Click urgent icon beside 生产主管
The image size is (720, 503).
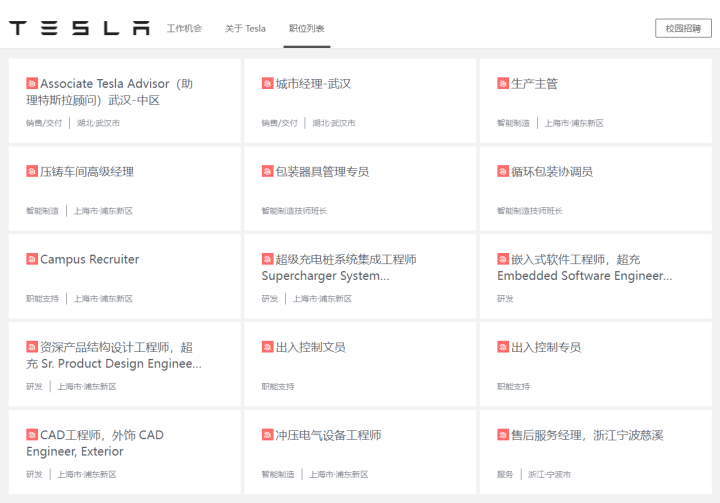tap(503, 83)
